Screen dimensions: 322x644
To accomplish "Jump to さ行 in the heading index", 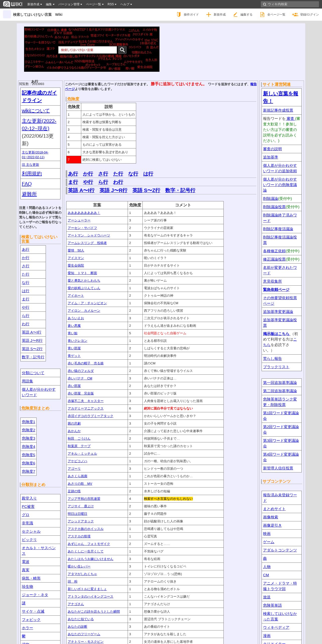I will [103, 174].
